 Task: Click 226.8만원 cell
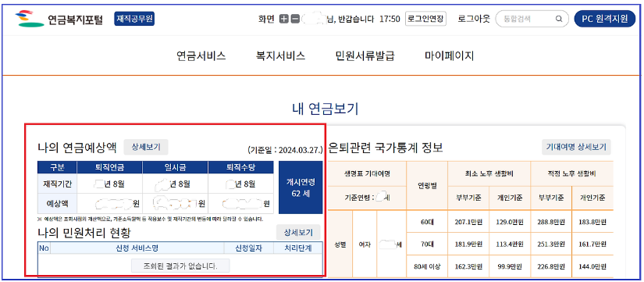[x=551, y=266]
